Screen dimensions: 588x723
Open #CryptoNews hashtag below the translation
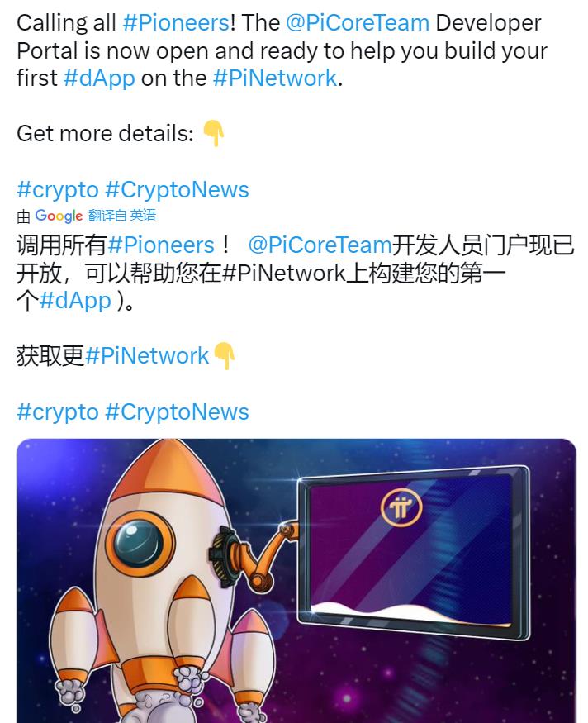point(177,411)
